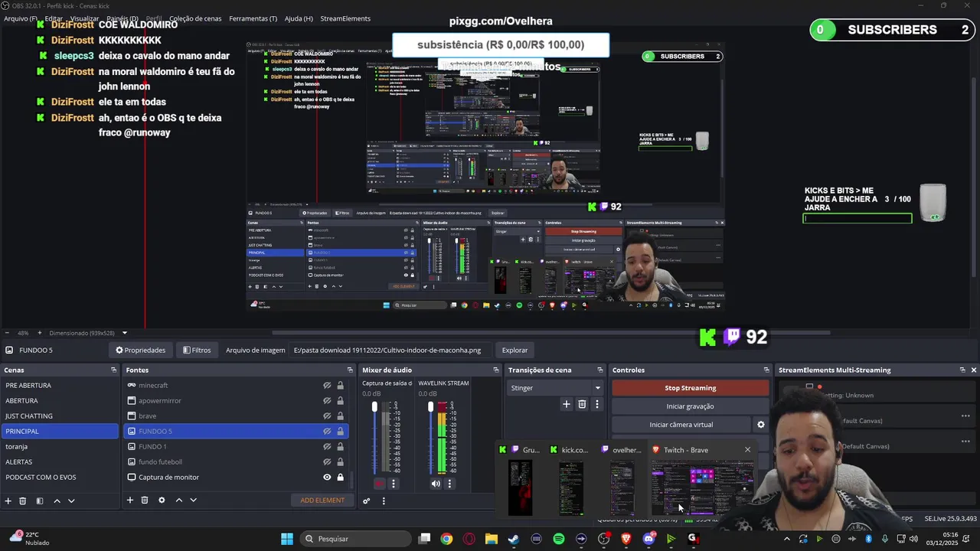Unmute the Captura de saída audio channel
The width and height of the screenshot is (980, 551).
point(380,484)
